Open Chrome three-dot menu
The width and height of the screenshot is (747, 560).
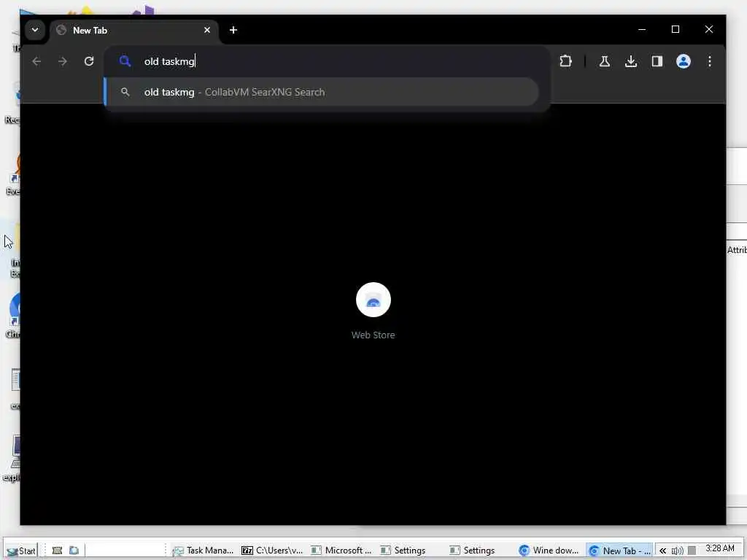(x=709, y=61)
